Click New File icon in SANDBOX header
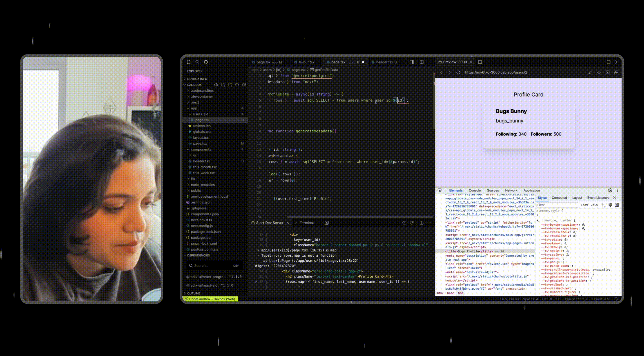 [x=223, y=85]
